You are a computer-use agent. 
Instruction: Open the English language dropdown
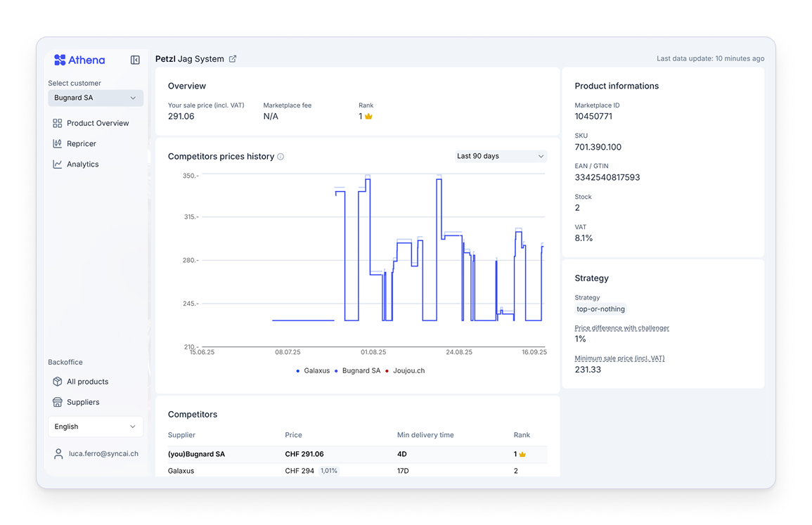click(96, 427)
